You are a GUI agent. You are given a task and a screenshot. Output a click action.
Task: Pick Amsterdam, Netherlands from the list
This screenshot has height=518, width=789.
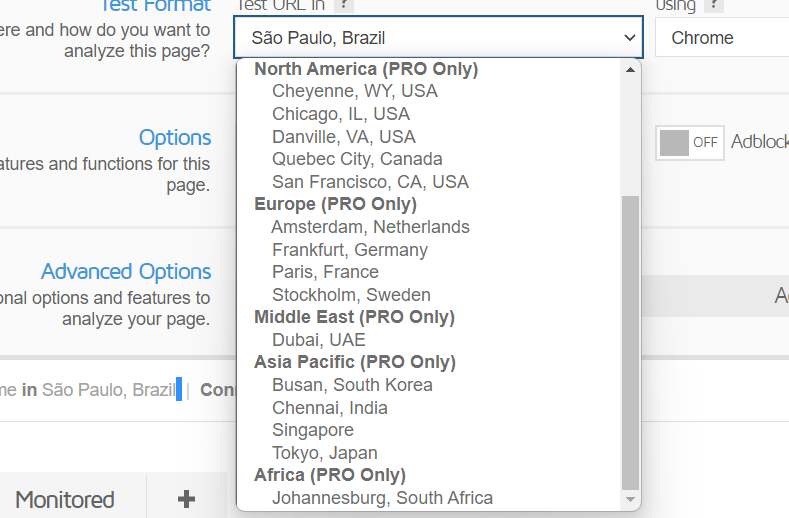click(370, 227)
